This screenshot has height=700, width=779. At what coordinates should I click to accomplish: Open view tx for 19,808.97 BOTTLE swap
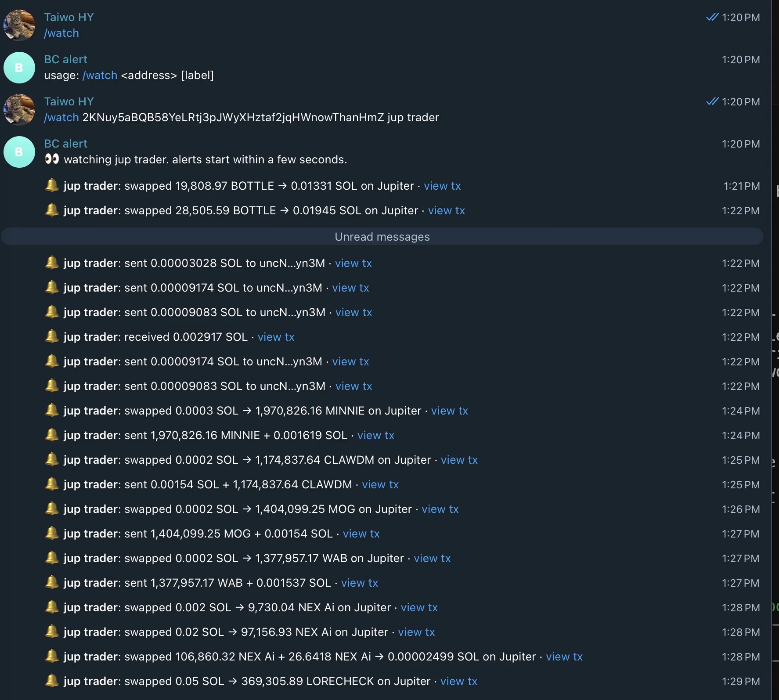click(x=442, y=186)
